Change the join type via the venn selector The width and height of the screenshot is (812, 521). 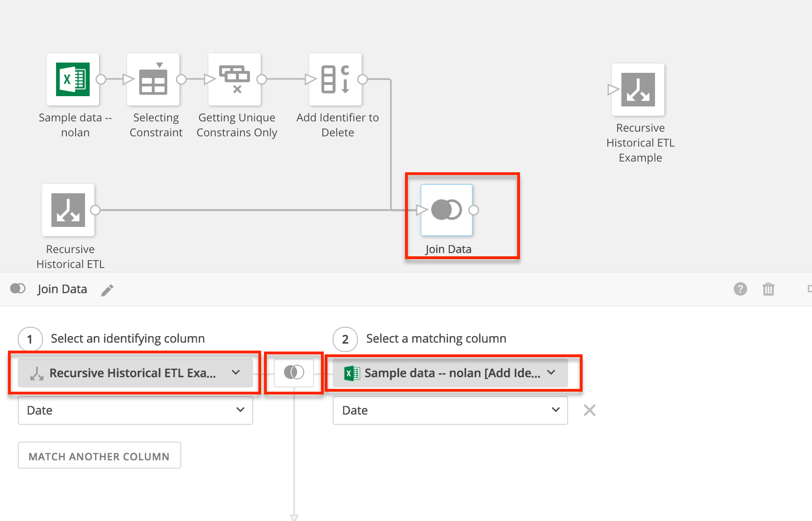tap(293, 373)
